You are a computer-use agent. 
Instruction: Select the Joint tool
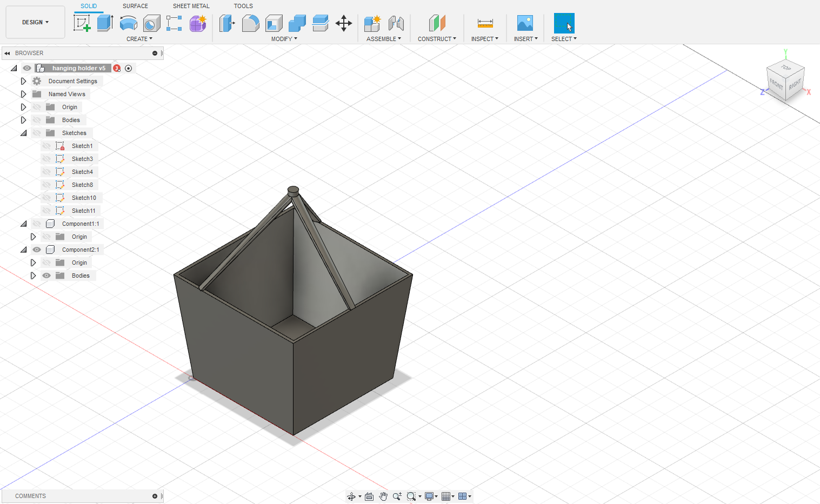click(x=396, y=23)
